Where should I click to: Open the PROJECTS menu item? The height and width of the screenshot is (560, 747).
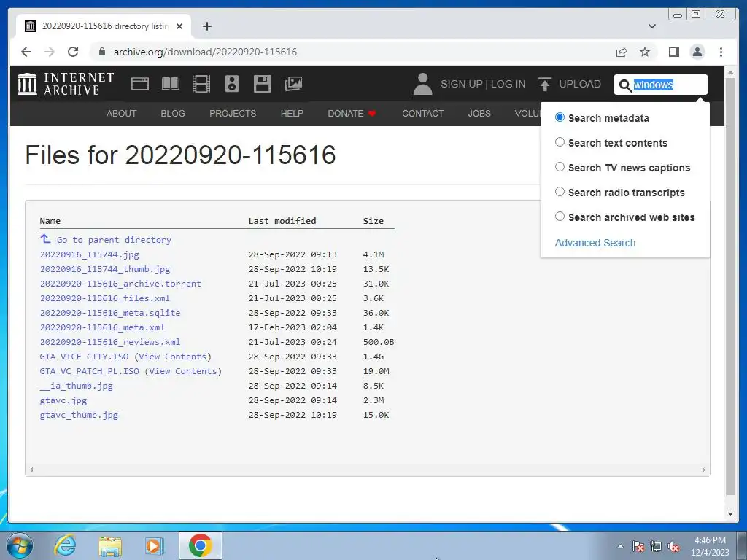[233, 113]
